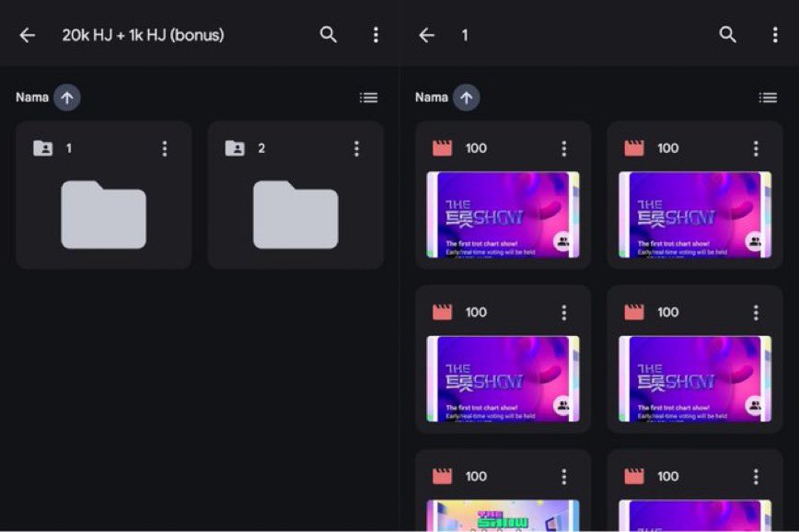
Task: Open video with the yellow-green "THE SHOW" thumbnail
Action: tap(503, 515)
